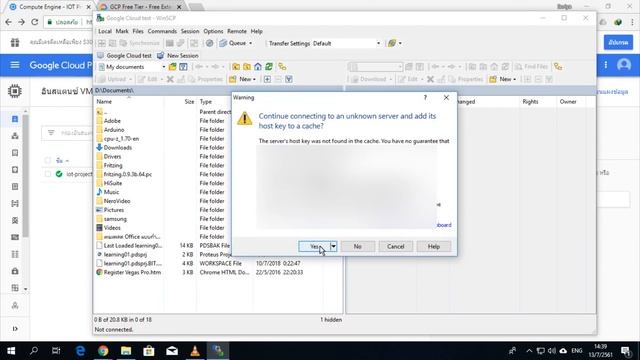This screenshot has width=640, height=360.
Task: Open the Session menu
Action: coord(190,31)
